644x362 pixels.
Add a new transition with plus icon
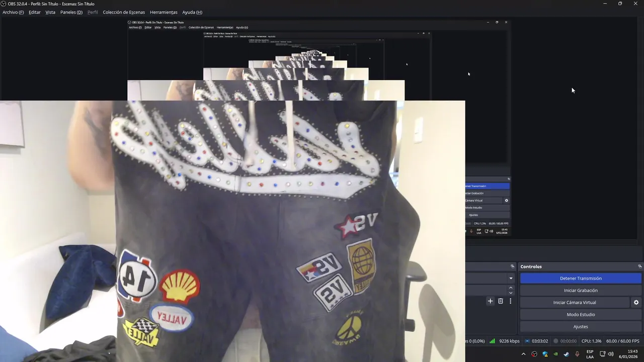pyautogui.click(x=491, y=301)
